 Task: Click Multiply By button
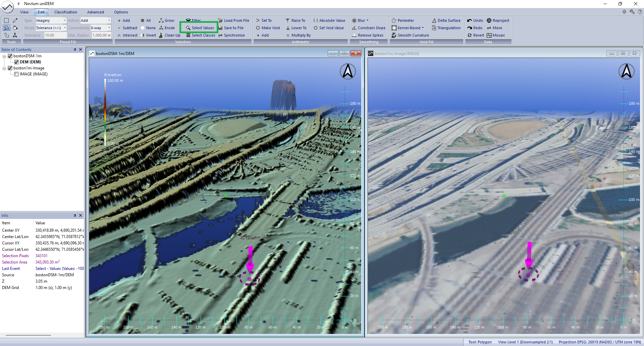click(298, 35)
